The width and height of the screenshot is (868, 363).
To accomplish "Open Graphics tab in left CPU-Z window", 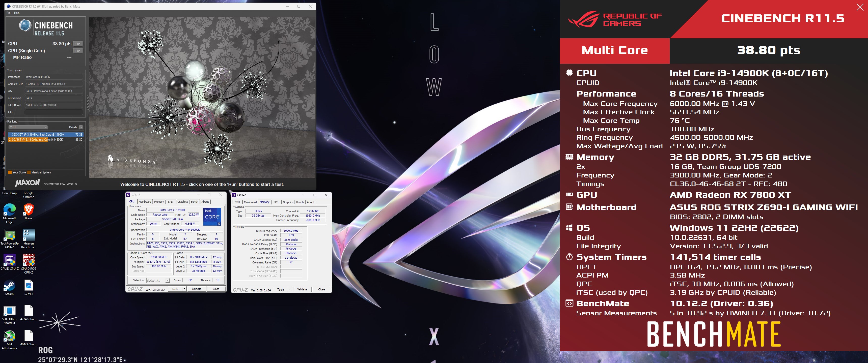I will click(x=183, y=202).
